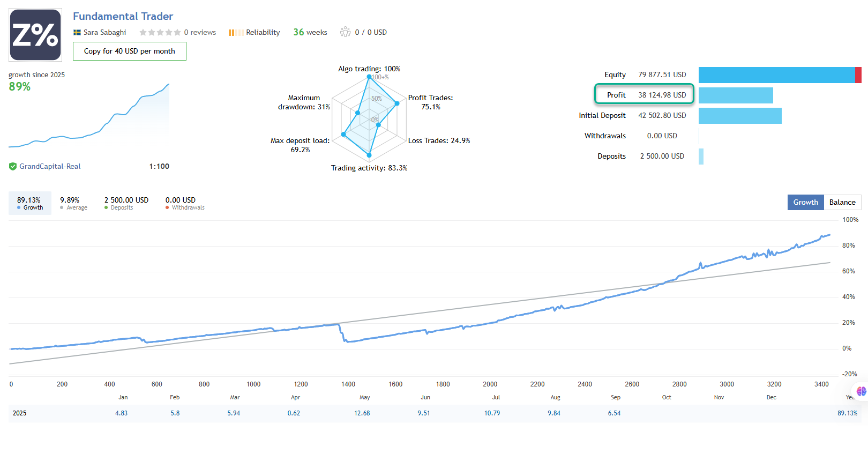Click the subscribers group icon

pyautogui.click(x=345, y=32)
